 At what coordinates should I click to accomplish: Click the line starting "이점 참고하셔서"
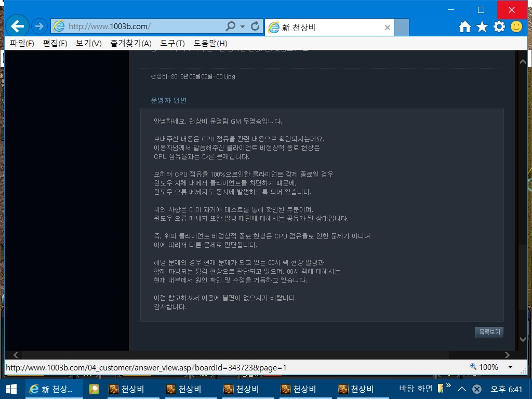225,298
